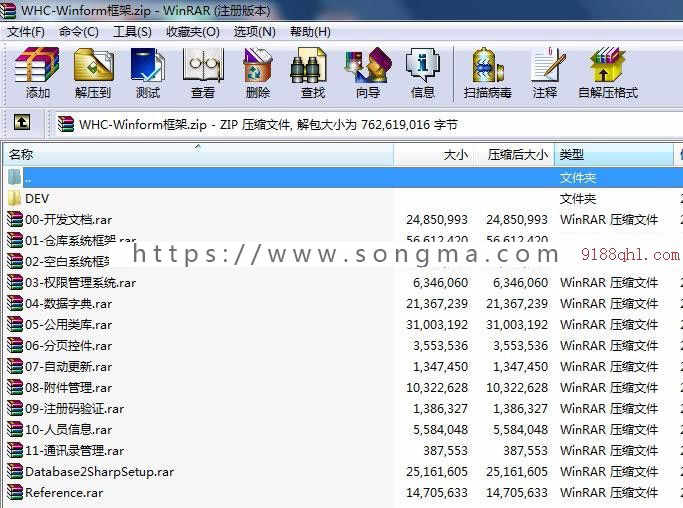Viewport: 683px width, 508px height.
Task: Sort by the 类型 column header
Action: [x=614, y=155]
